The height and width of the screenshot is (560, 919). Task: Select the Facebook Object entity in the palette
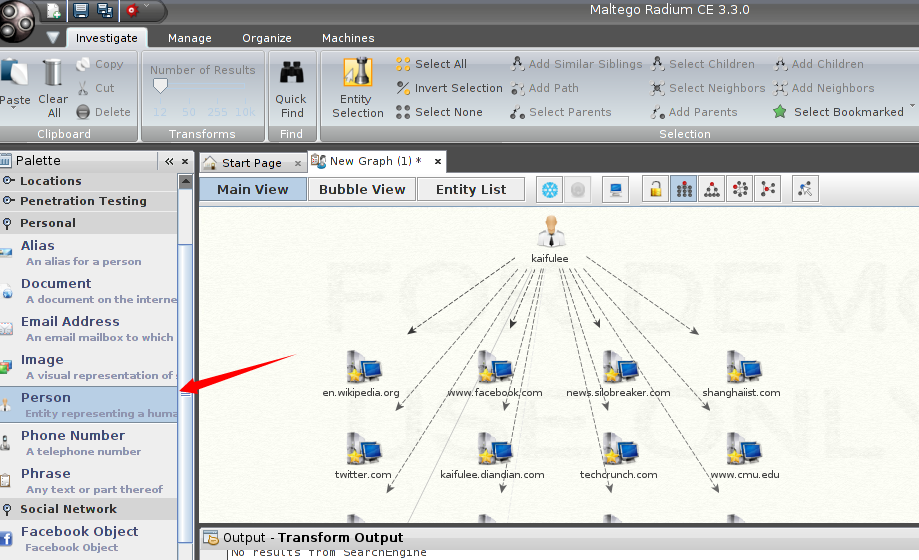[89, 539]
